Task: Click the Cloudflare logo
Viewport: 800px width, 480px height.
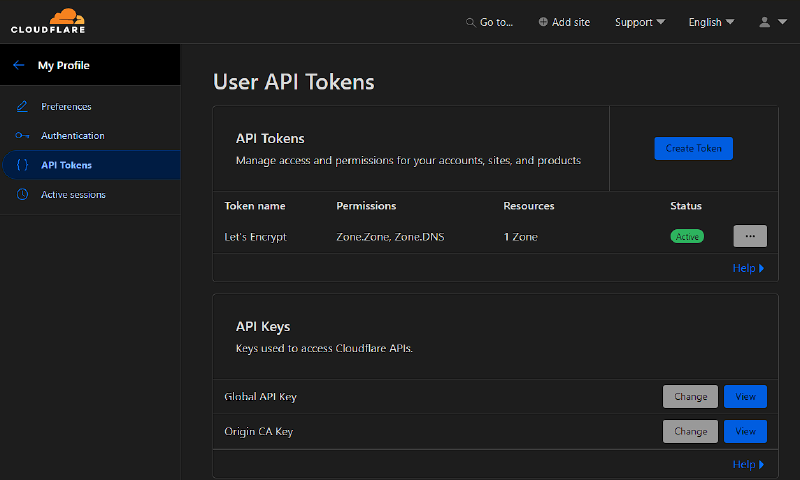Action: point(48,21)
